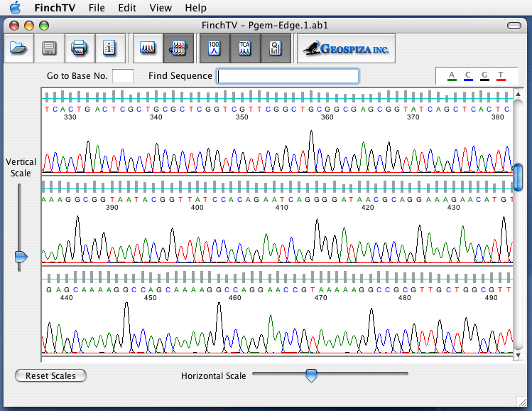Toggle the wrapped multi-pane trace view icon
Screen dimensions: 532x411
point(178,48)
